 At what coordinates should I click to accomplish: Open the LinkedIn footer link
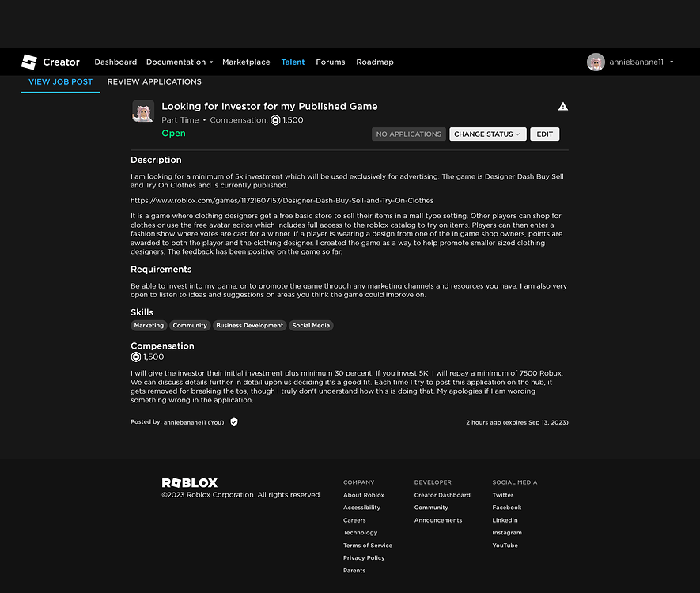tap(505, 520)
